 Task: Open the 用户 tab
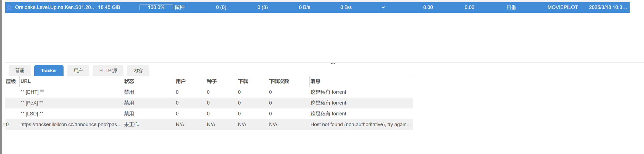click(78, 70)
